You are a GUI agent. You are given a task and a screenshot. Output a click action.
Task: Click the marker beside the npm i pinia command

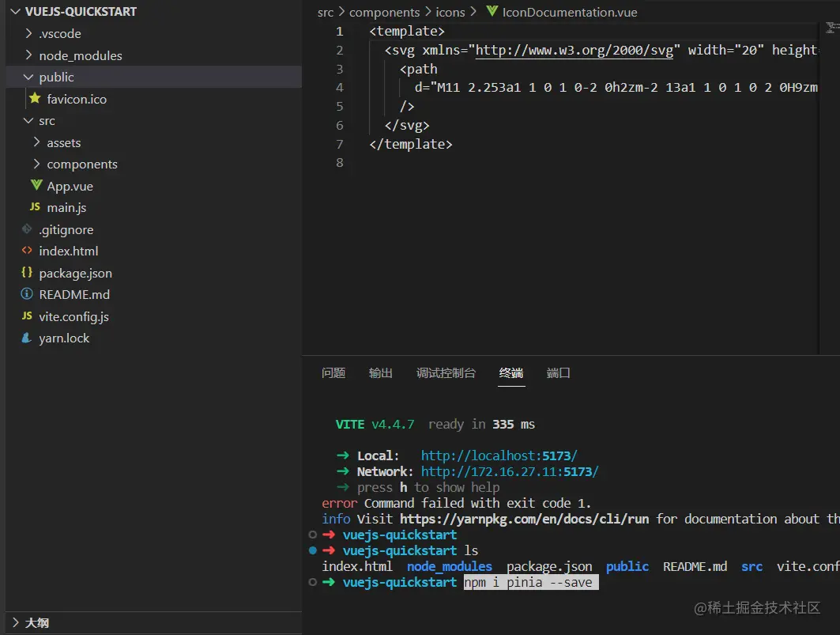(313, 582)
